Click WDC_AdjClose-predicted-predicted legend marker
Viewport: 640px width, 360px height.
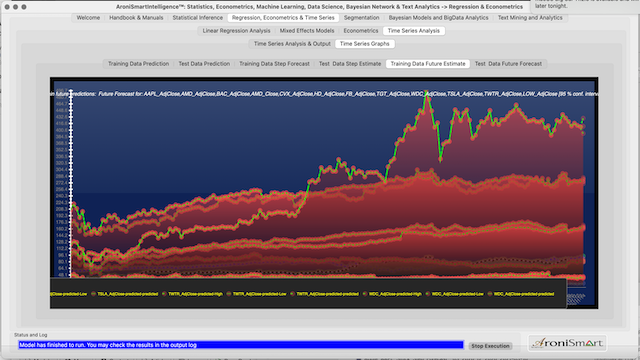pyautogui.click(x=490, y=294)
